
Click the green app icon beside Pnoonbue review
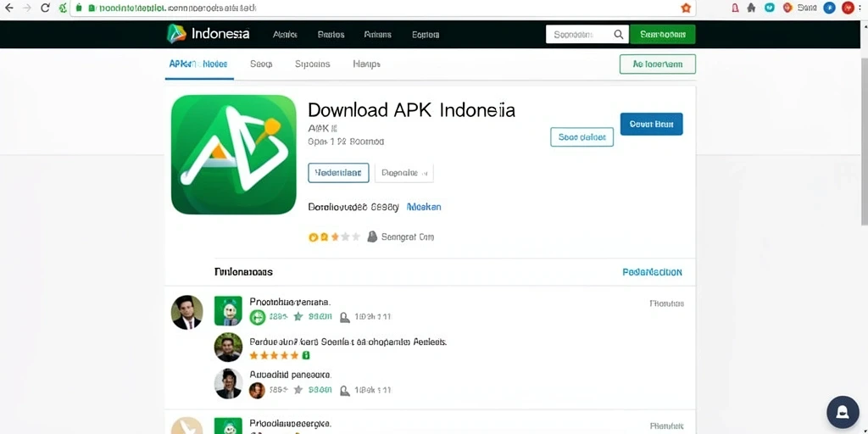point(228,310)
